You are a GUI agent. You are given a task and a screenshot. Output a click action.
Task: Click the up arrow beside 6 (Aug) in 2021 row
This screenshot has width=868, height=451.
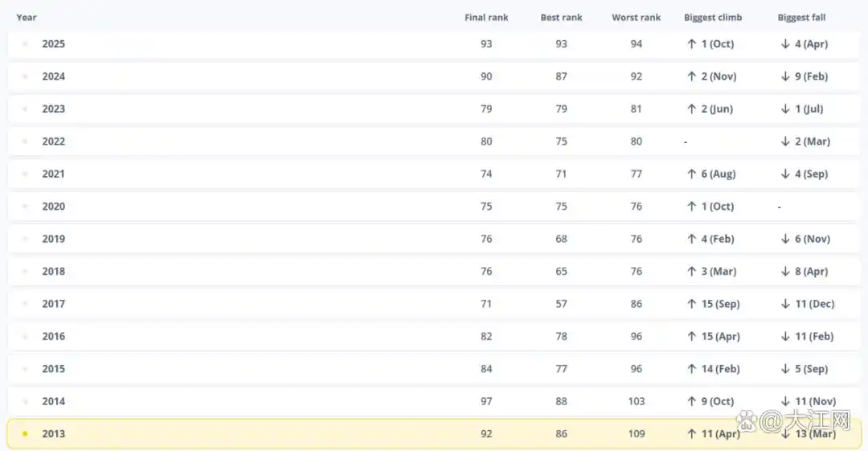(691, 174)
